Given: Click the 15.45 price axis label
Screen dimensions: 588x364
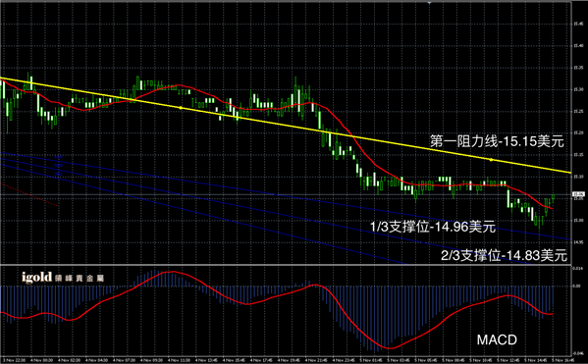Looking at the screenshot, I should pos(578,24).
